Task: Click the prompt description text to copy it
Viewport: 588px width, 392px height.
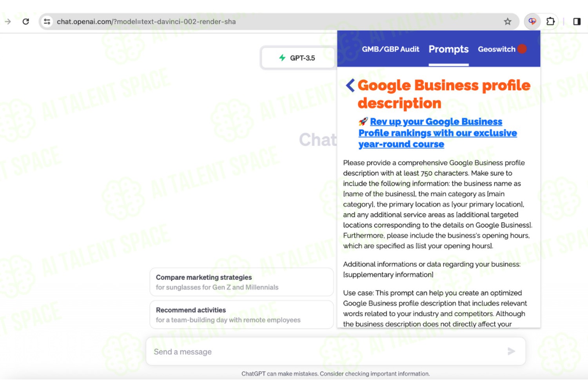Action: [437, 204]
